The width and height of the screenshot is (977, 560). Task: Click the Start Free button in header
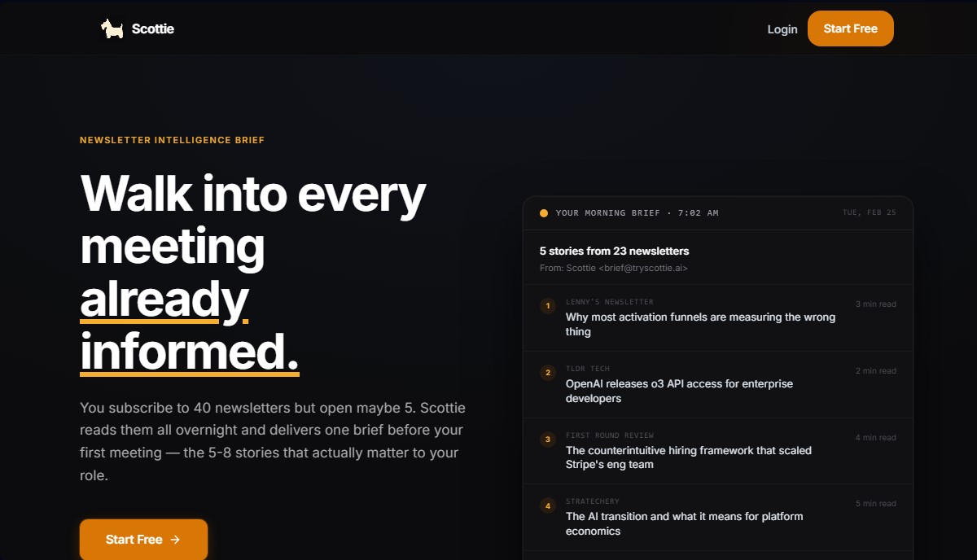pos(851,28)
